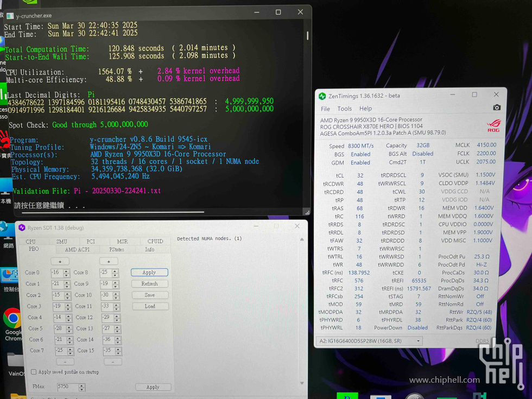Click the Core 13 offset spinner
Viewport: 532px width, 399px height.
(x=112, y=329)
